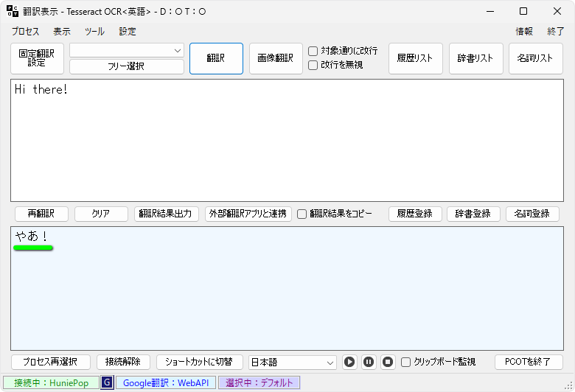Click the play icon button
Screen dimensions: 575x392
(x=349, y=363)
